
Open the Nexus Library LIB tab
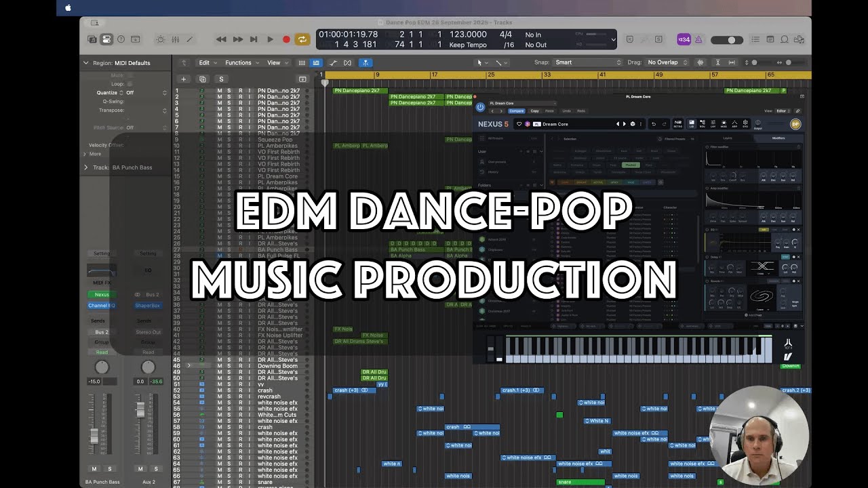pyautogui.click(x=692, y=124)
